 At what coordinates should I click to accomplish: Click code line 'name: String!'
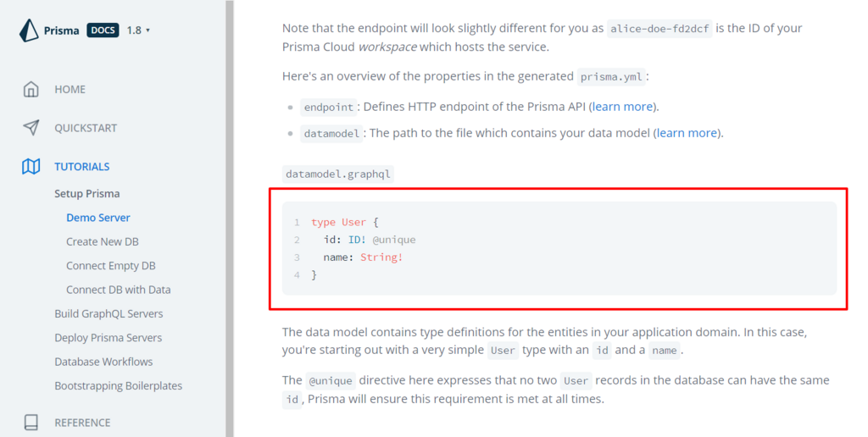click(x=363, y=257)
